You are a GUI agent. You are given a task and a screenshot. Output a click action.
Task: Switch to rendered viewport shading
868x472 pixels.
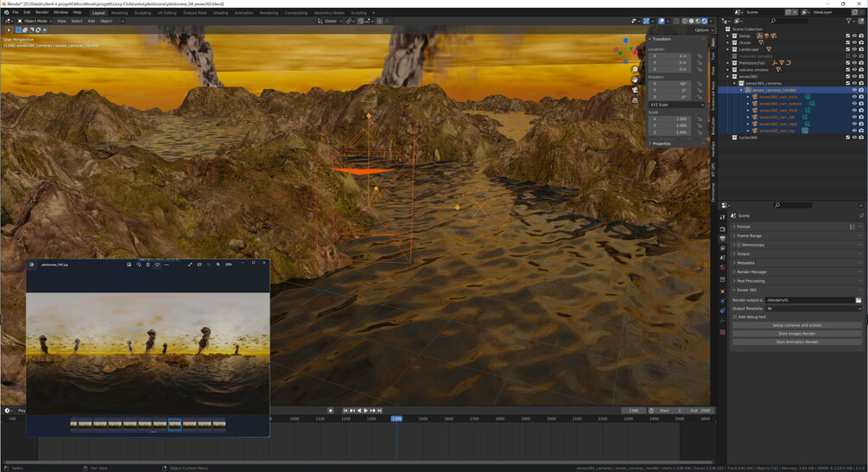coord(705,21)
